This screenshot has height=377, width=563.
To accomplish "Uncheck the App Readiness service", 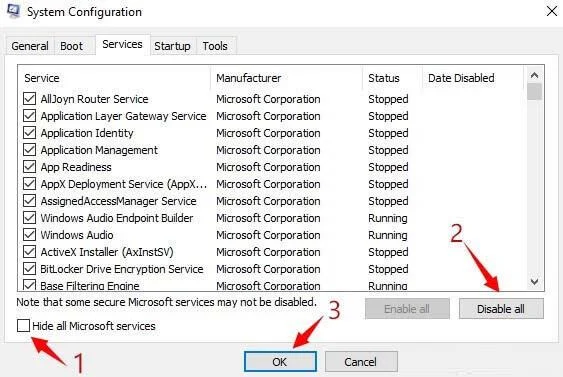I will pos(29,167).
